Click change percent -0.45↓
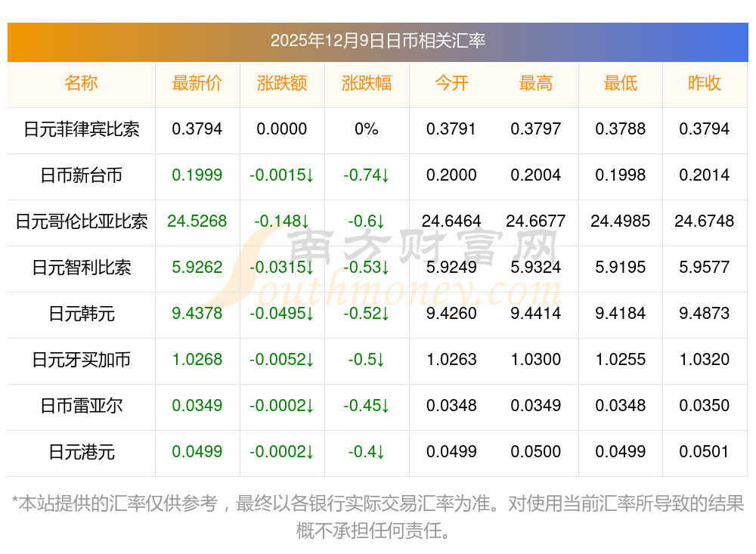 tap(367, 406)
